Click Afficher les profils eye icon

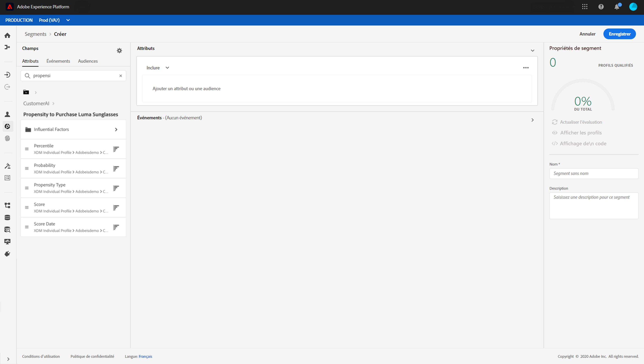(x=555, y=133)
